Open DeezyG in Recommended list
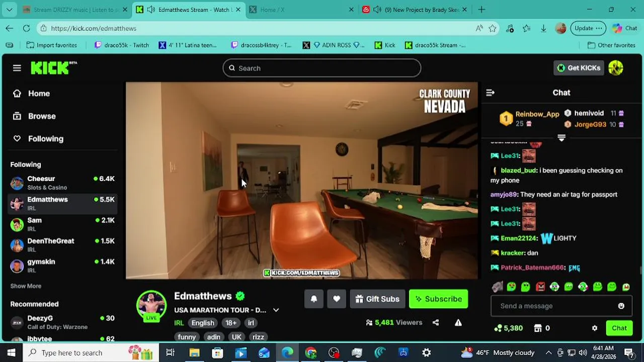The height and width of the screenshot is (362, 644). click(62, 322)
